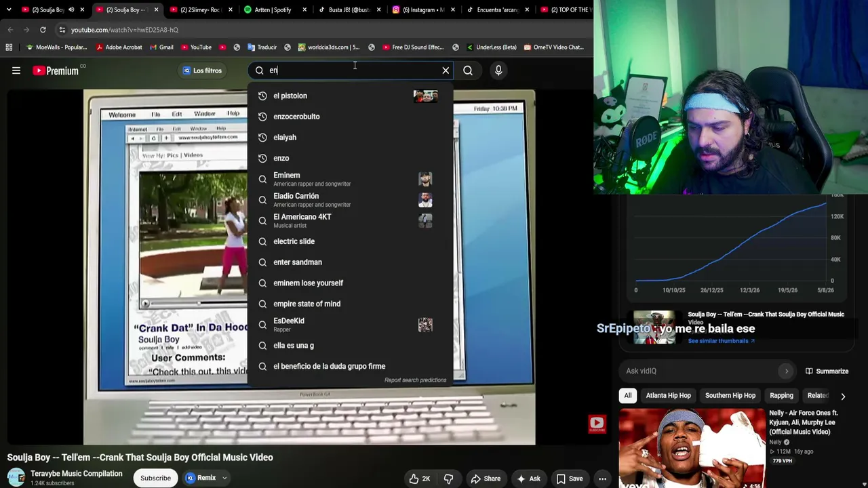
Task: Open the UnderLess (Beta) bookmark
Action: coord(491,47)
